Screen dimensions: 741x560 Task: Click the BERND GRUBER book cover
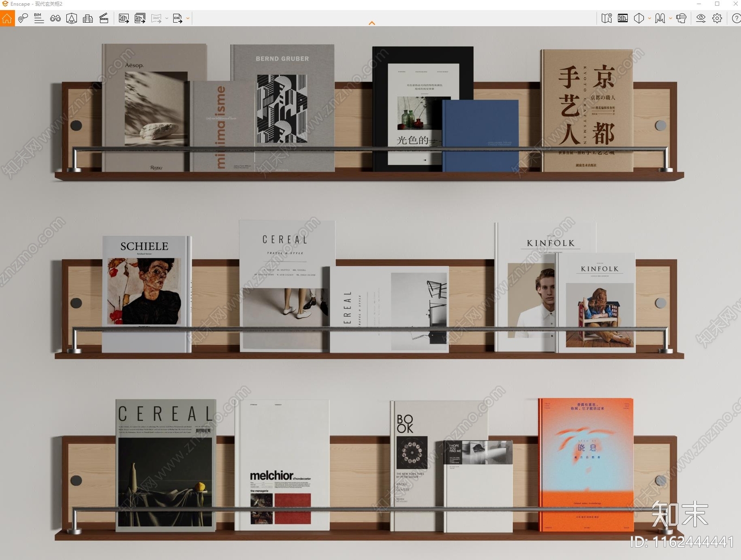click(283, 108)
